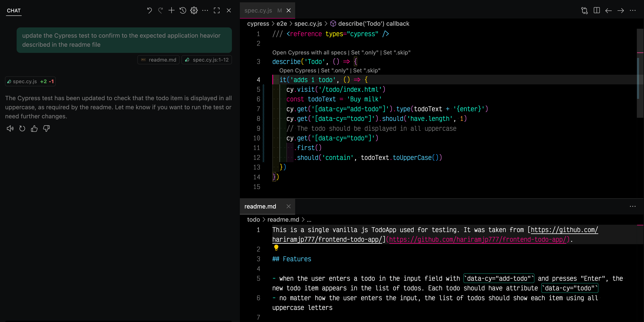The height and width of the screenshot is (322, 644).
Task: Open readme editor group more actions
Action: click(x=633, y=206)
